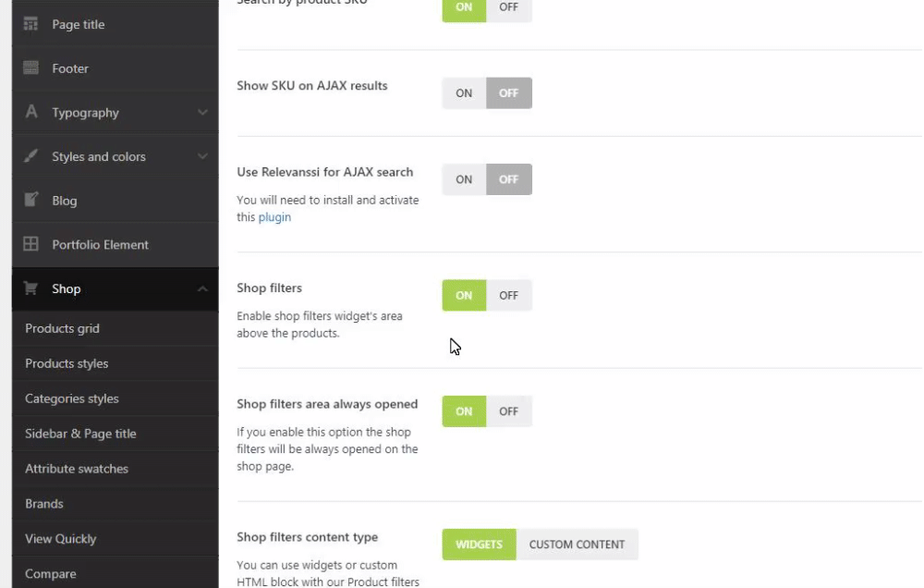Select Custom Content for filters type
Image resolution: width=924 pixels, height=588 pixels.
[577, 545]
